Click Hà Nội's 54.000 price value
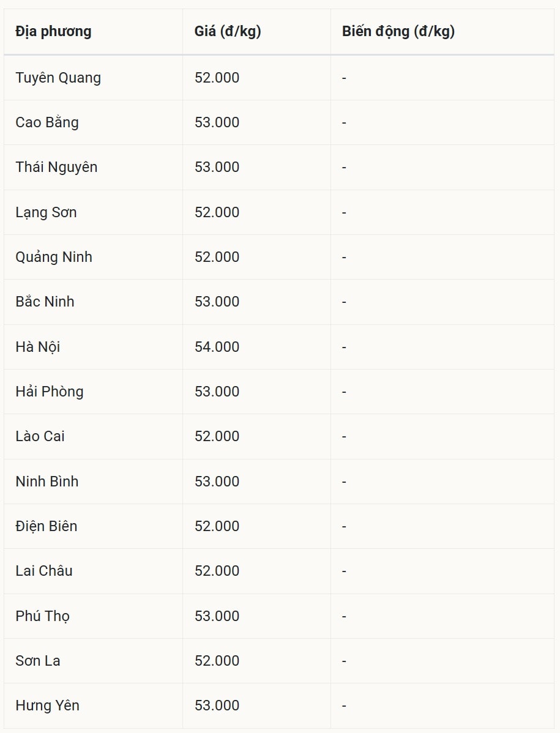Screen dimensions: 560x733 pos(217,347)
